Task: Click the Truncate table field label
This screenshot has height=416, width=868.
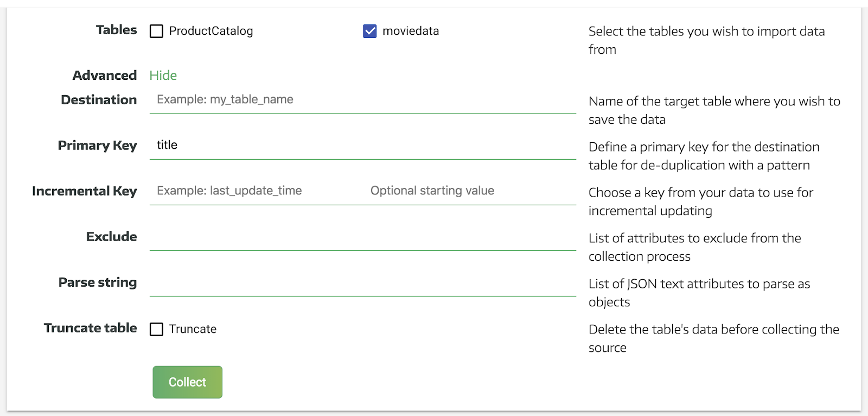Action: click(x=91, y=328)
